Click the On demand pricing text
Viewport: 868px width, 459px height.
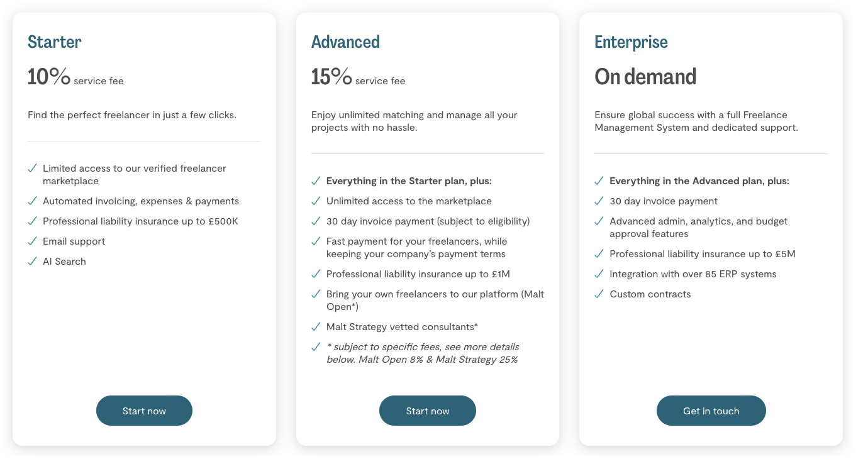pos(645,77)
